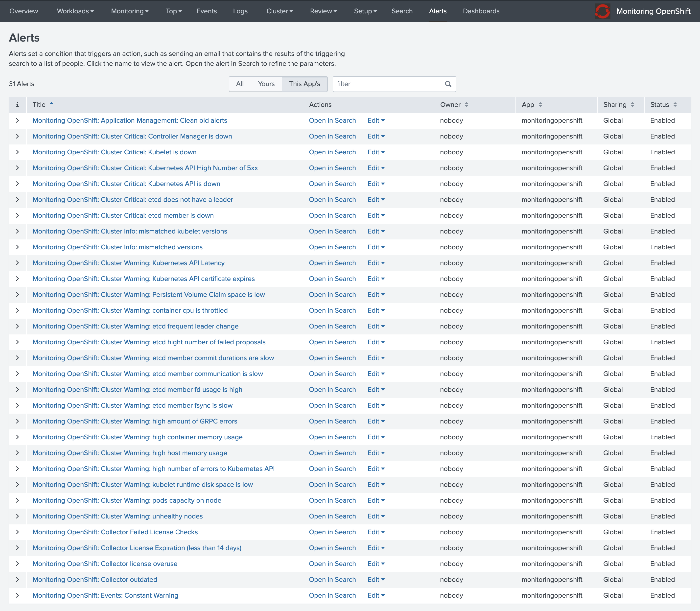
Task: Open in Search for Controller Manager is down
Action: (332, 136)
